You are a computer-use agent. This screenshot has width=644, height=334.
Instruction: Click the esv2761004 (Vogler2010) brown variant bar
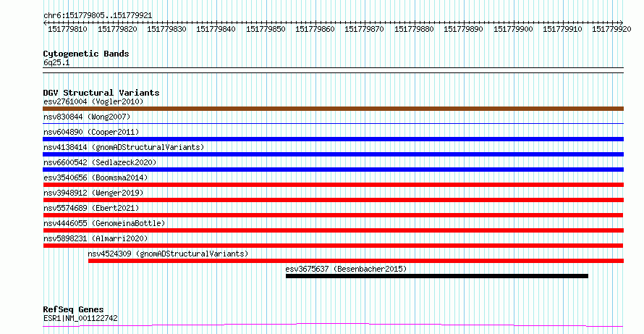[x=333, y=109]
